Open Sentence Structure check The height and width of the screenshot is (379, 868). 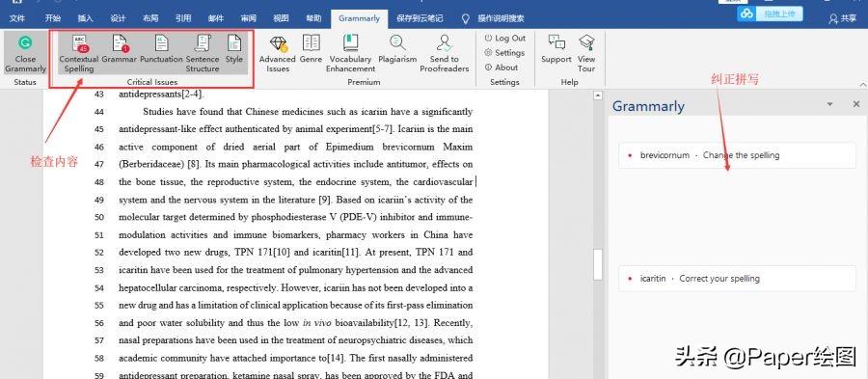(x=203, y=54)
